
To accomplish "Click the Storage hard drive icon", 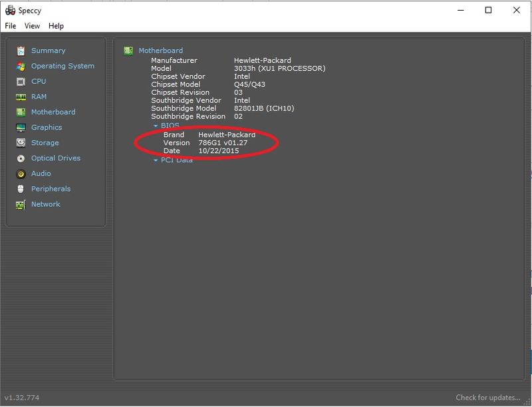I will coord(21,143).
